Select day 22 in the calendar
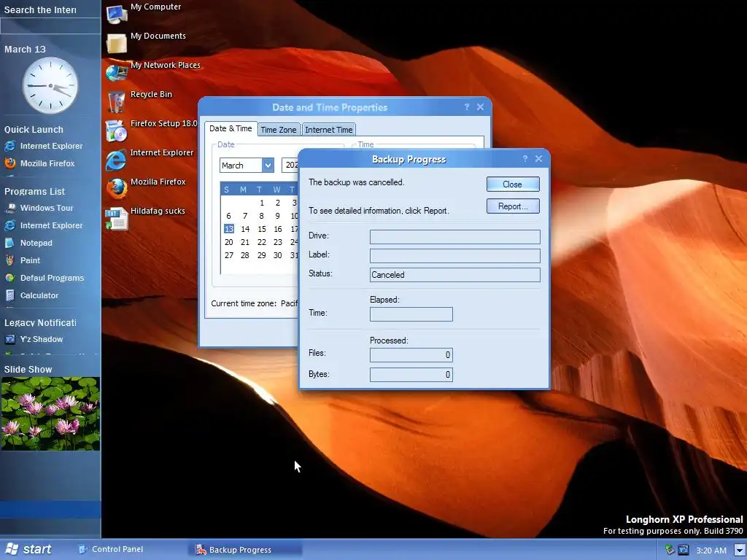Viewport: 747px width, 560px height. (x=262, y=242)
